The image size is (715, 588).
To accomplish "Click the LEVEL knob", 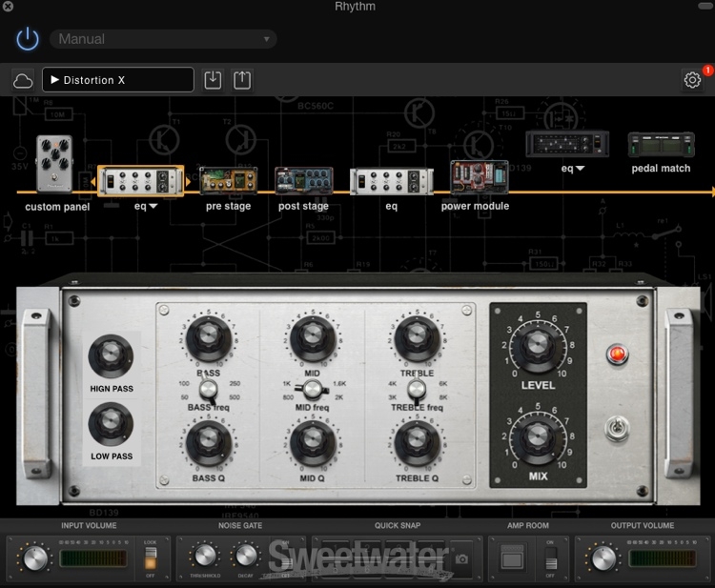I will tap(538, 346).
